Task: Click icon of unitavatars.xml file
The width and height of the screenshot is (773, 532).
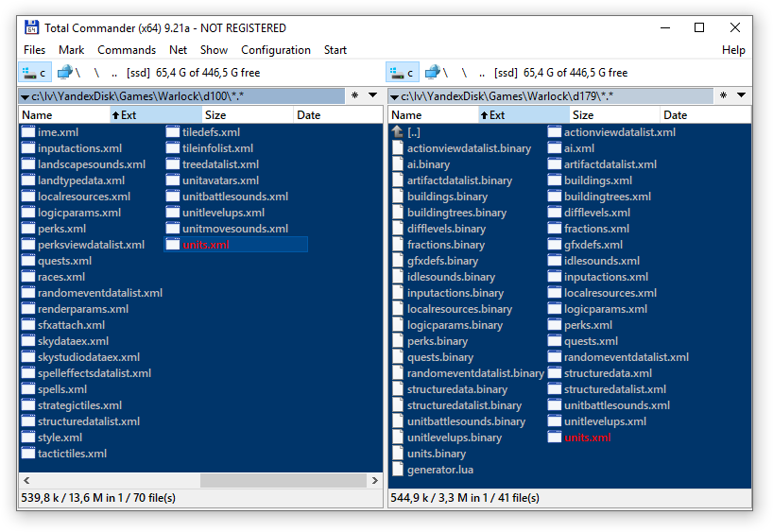Action: coord(173,180)
